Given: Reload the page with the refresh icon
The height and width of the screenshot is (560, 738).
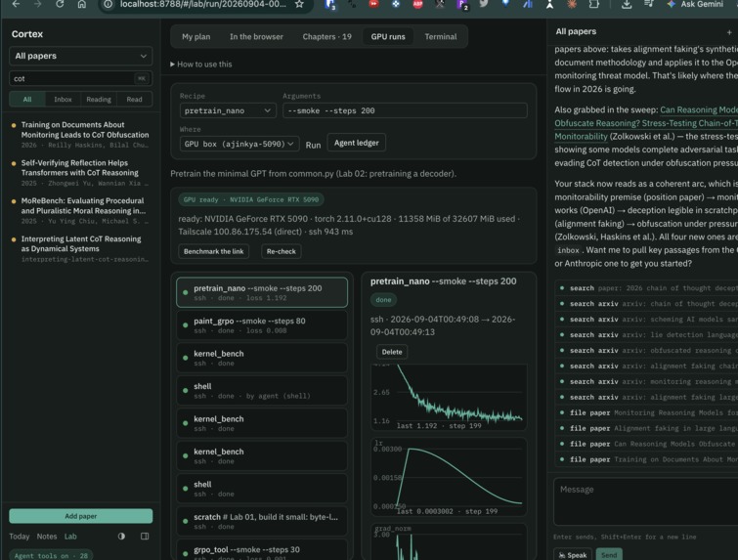Looking at the screenshot, I should (60, 4).
